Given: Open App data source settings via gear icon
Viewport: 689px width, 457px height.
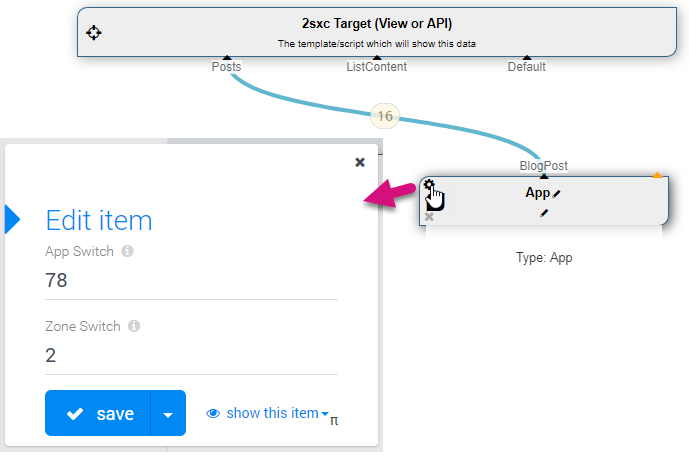Looking at the screenshot, I should [429, 185].
